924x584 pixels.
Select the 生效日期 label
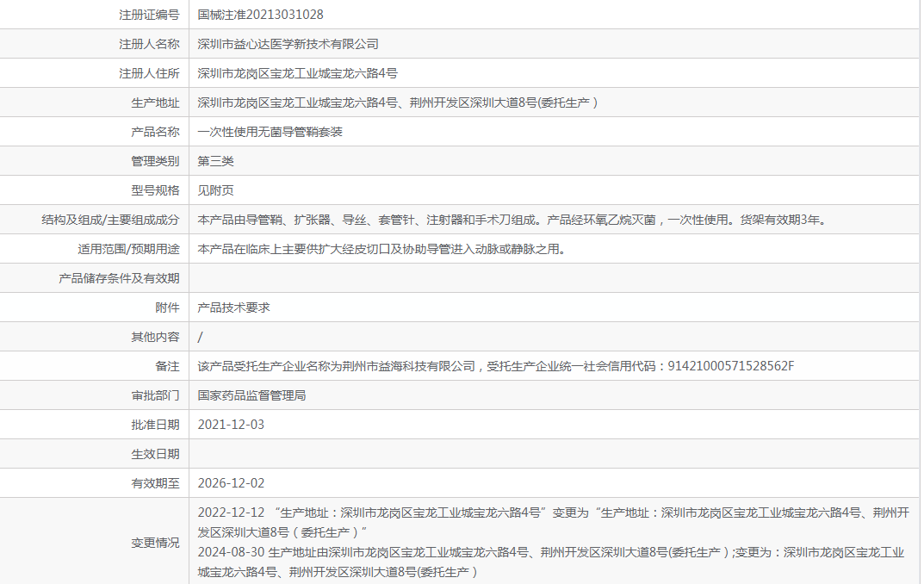(155, 454)
